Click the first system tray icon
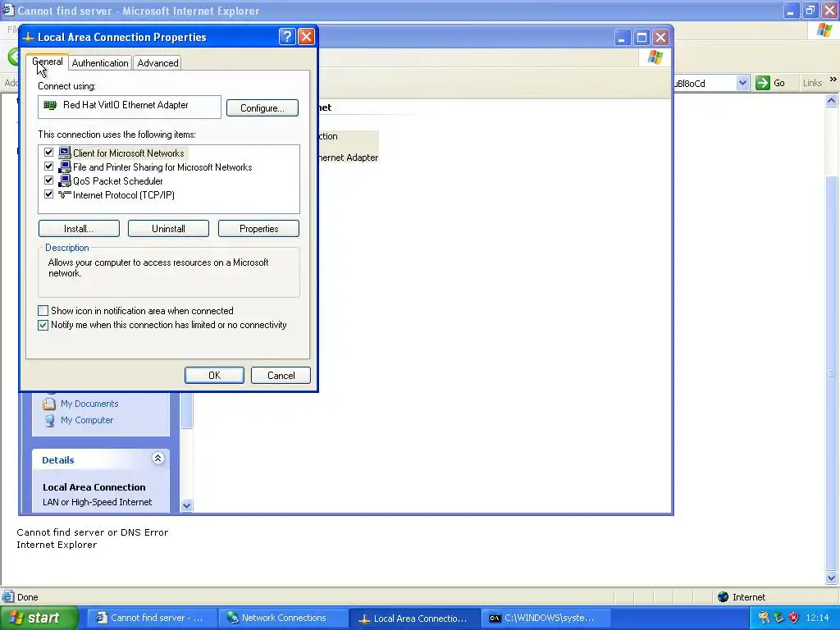840x630 pixels. coord(764,619)
